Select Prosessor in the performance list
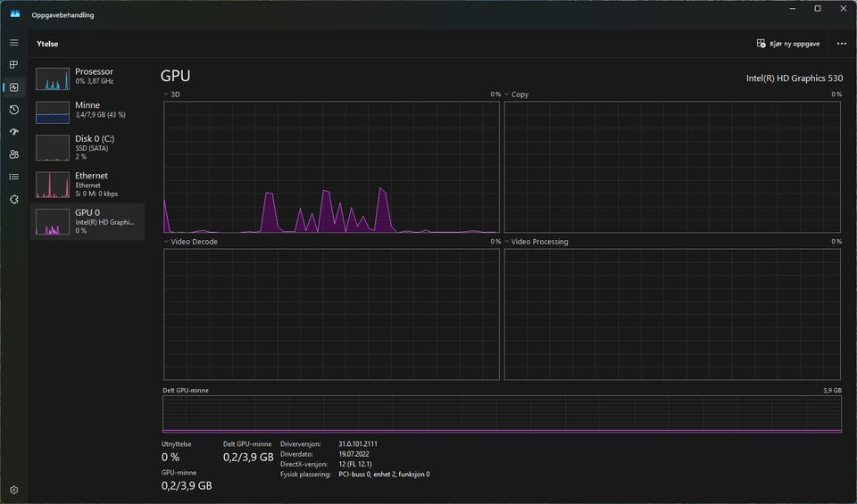Screen dimensions: 857x504 point(87,77)
